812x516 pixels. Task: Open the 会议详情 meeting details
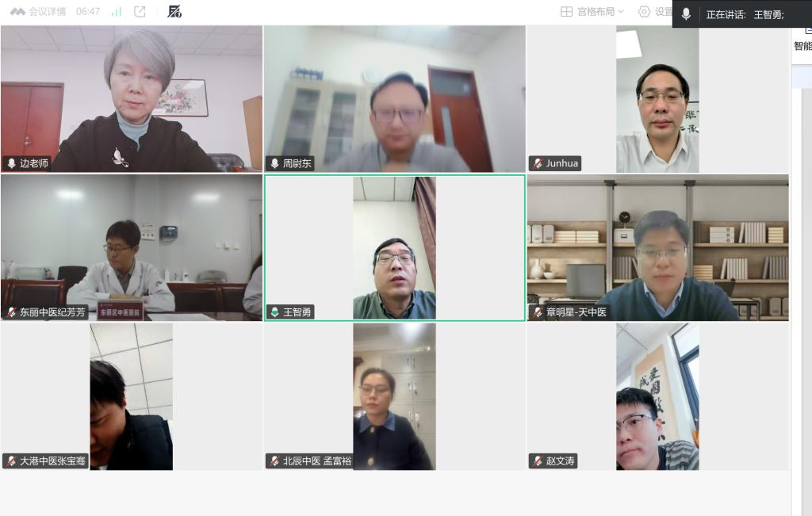pos(38,12)
